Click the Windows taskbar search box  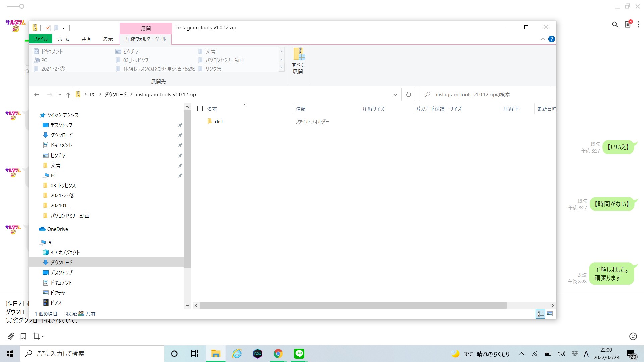click(x=93, y=354)
